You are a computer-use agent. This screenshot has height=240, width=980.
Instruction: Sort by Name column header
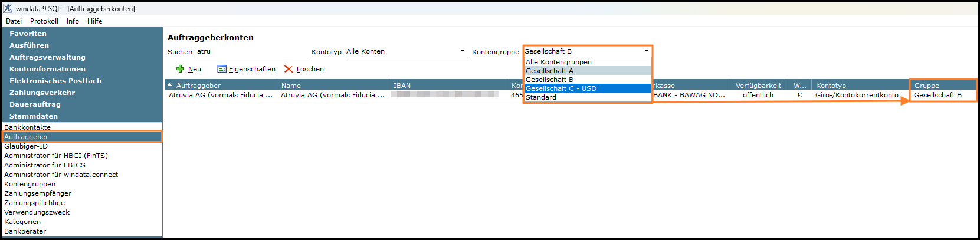[x=333, y=86]
